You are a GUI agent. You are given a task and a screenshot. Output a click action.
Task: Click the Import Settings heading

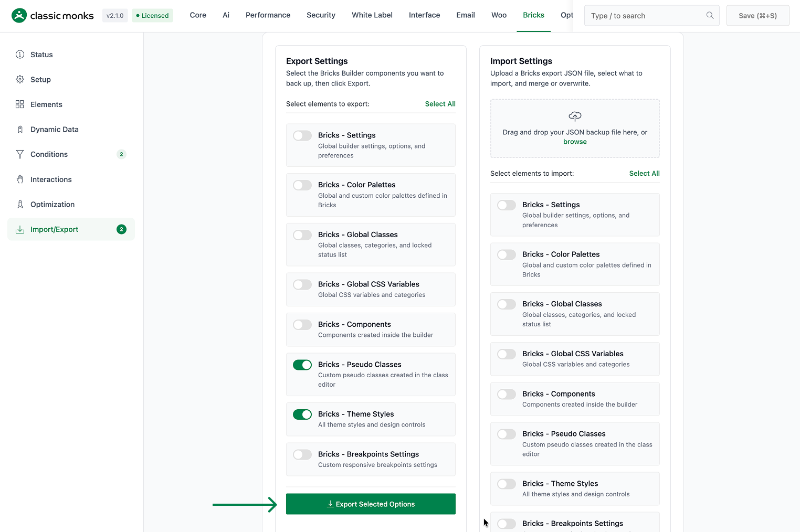point(521,61)
